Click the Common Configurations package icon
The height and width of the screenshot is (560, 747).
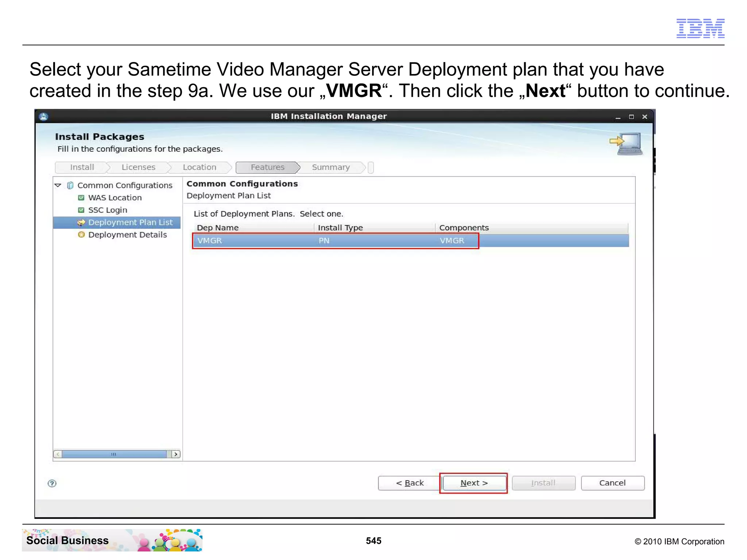[70, 185]
